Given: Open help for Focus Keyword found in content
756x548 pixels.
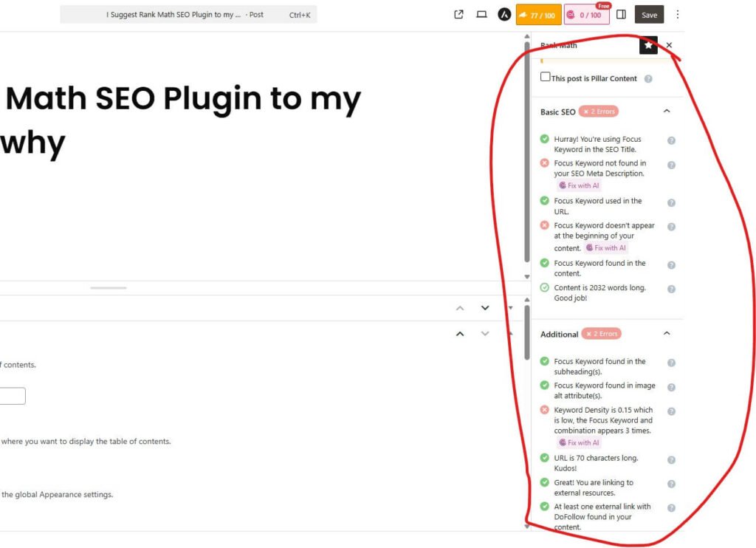Looking at the screenshot, I should click(671, 265).
